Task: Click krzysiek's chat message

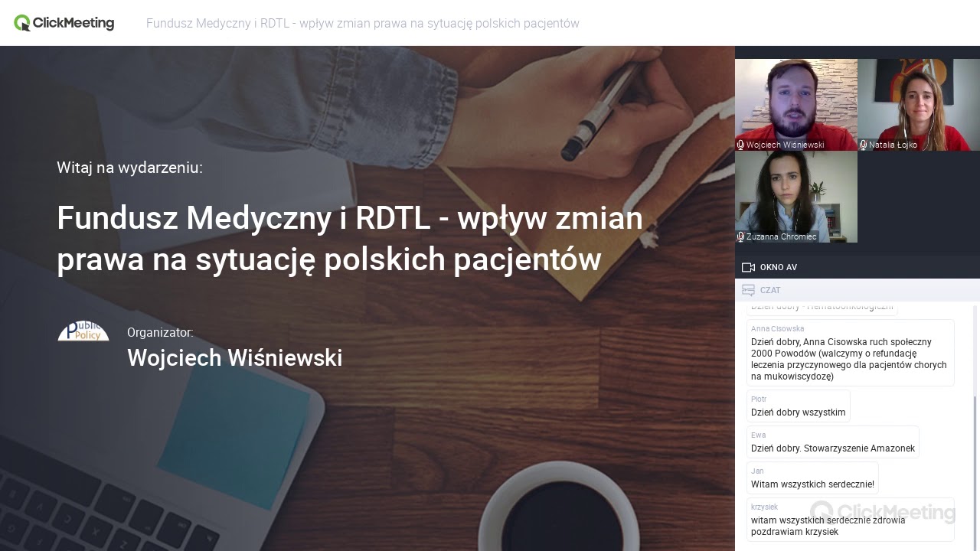Action: [851, 520]
